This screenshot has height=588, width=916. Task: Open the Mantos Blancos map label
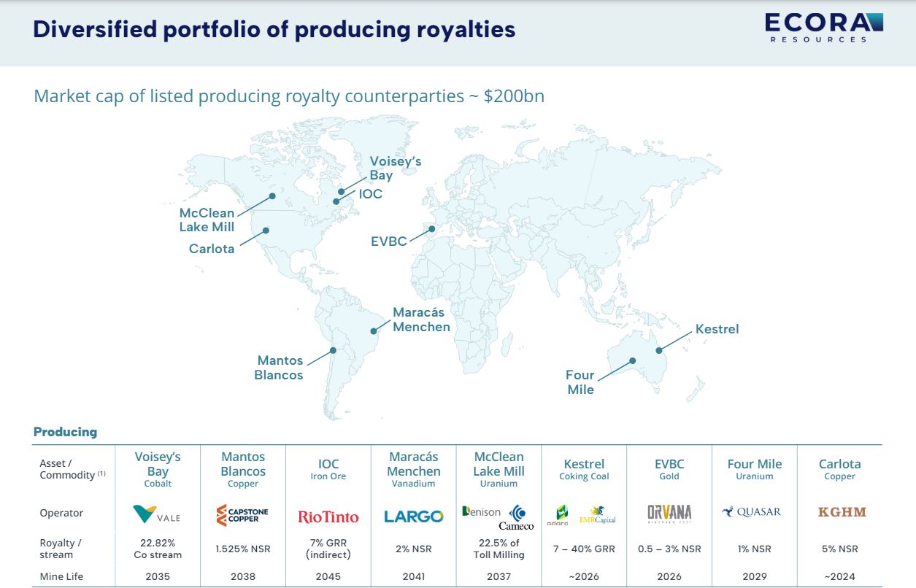280,366
